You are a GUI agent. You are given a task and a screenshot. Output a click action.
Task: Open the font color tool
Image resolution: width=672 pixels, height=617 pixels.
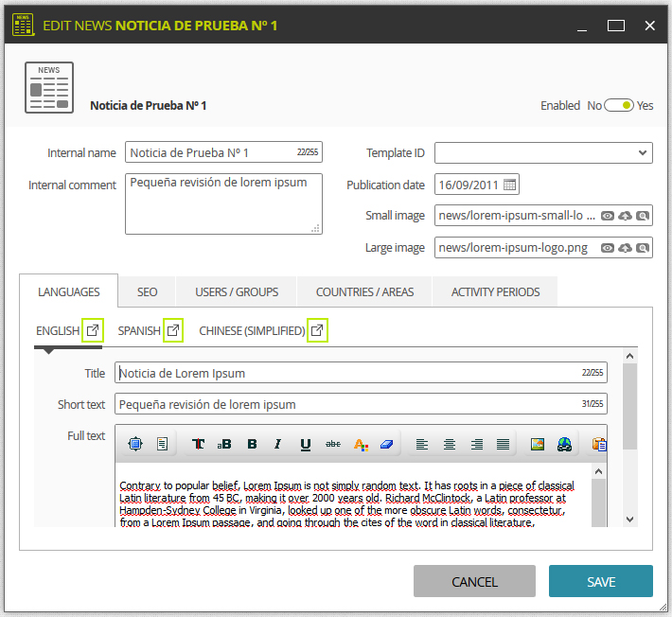point(361,445)
